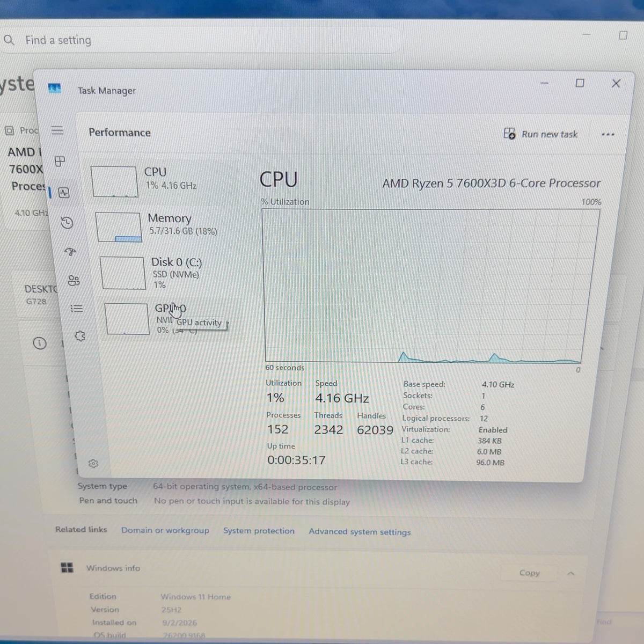Copy the Windows info details
The width and height of the screenshot is (644, 644).
(x=529, y=573)
